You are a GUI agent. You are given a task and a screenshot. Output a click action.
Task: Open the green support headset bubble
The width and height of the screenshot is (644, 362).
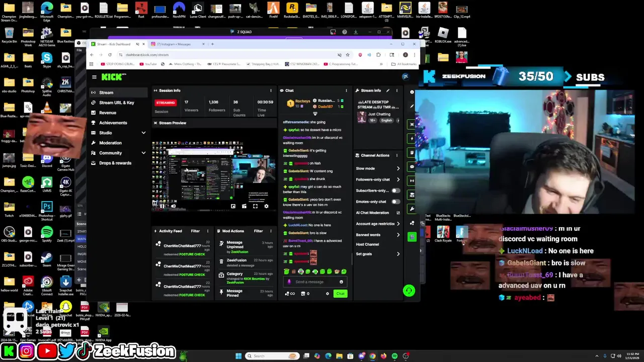(x=409, y=290)
